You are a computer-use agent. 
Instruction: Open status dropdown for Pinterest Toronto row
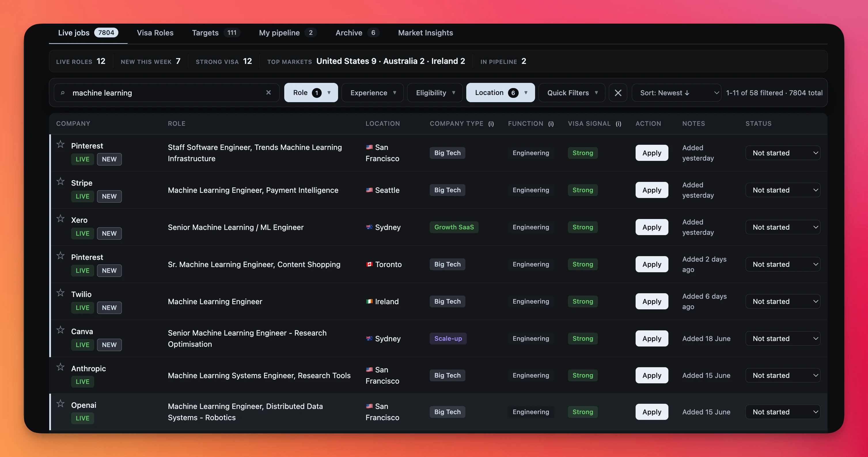(x=783, y=264)
